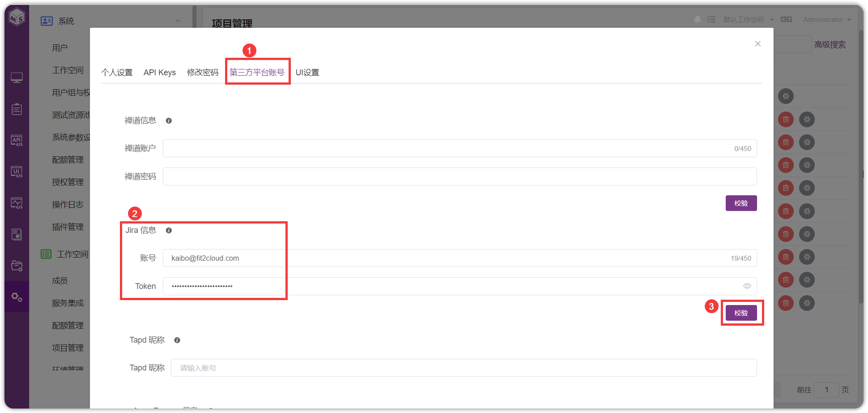Open the test tracking clipboard sidebar icon
Image resolution: width=868 pixels, height=413 pixels.
pyautogui.click(x=17, y=109)
